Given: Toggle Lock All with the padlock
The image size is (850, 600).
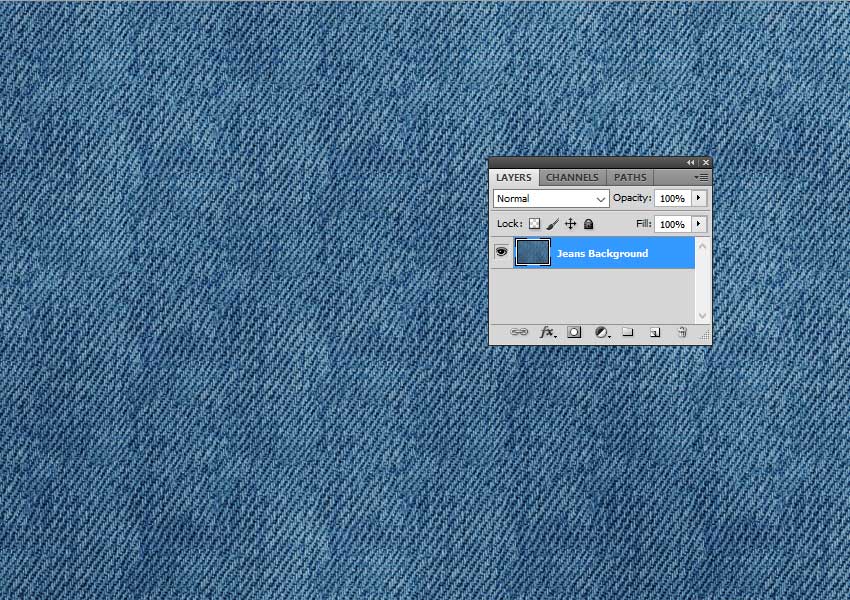Looking at the screenshot, I should point(588,223).
